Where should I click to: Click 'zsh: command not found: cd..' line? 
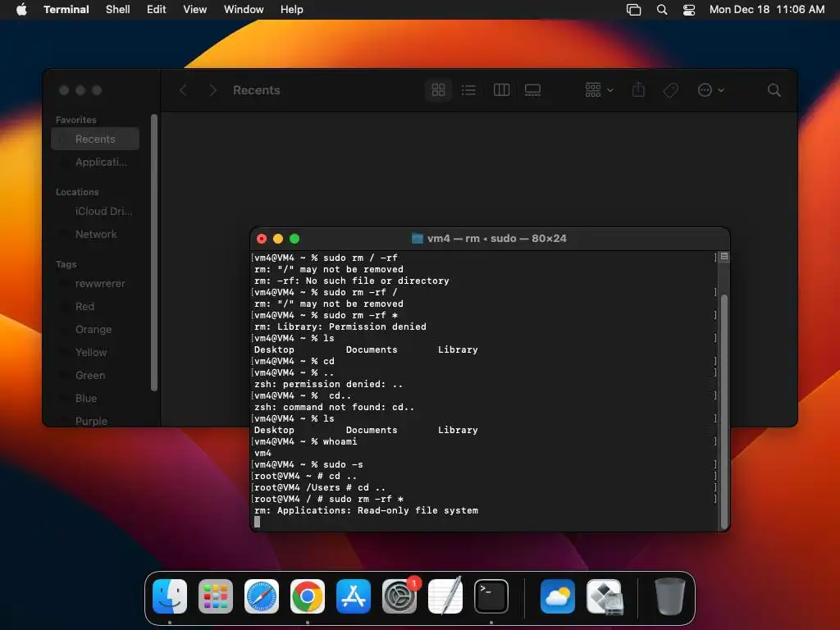point(335,407)
